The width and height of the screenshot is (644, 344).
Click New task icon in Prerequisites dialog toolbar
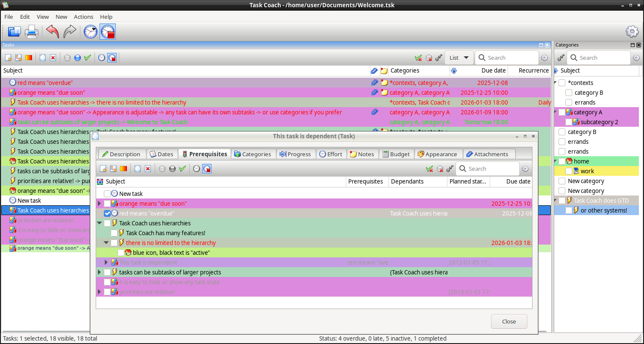coord(103,169)
